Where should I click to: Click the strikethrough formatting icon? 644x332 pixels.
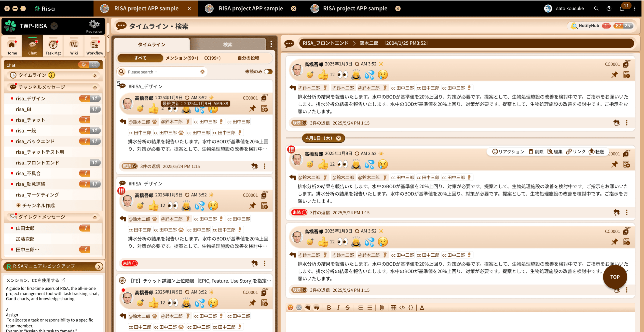point(347,308)
